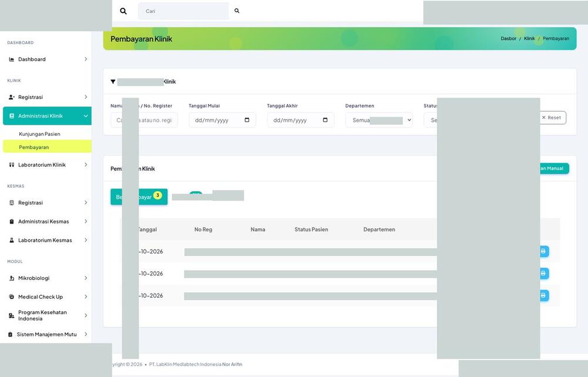Expand Mikrobiologi chevron
Viewport: 588px width, 377px height.
pos(85,278)
